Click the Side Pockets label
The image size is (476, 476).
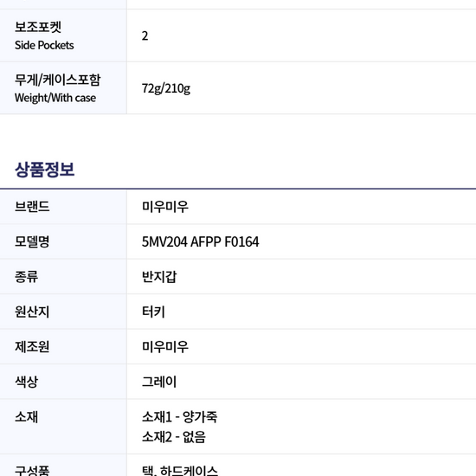point(44,45)
